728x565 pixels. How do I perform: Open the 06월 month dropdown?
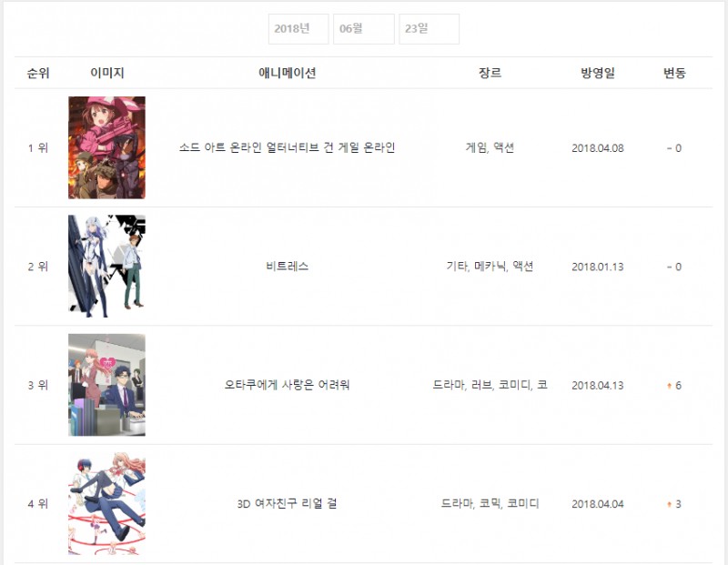click(364, 29)
